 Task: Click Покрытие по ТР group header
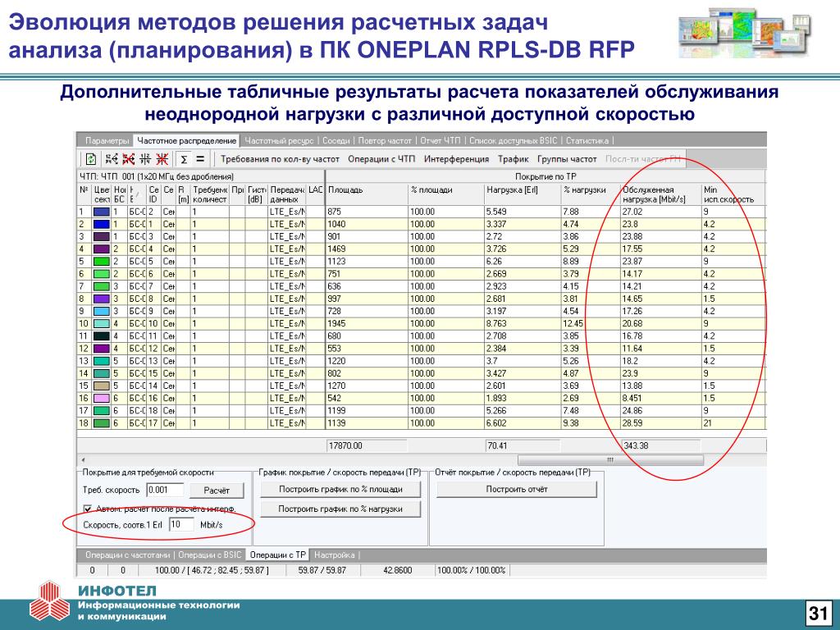(x=546, y=177)
